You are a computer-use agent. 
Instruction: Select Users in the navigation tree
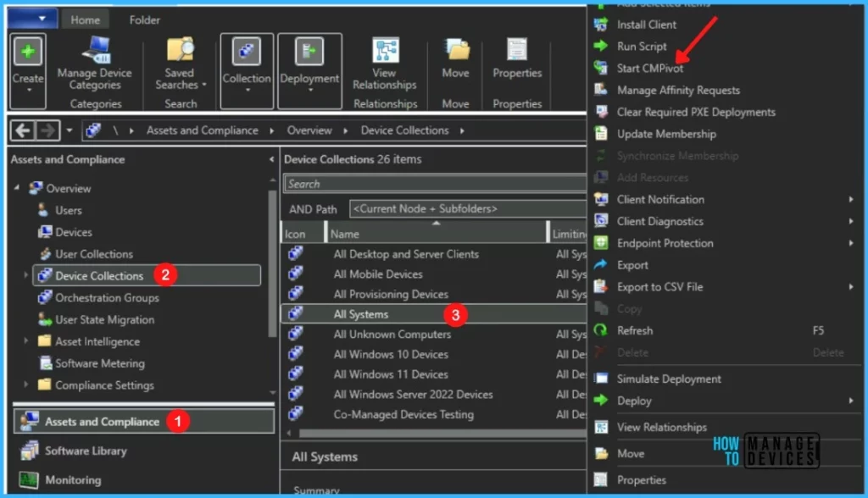[x=68, y=210]
